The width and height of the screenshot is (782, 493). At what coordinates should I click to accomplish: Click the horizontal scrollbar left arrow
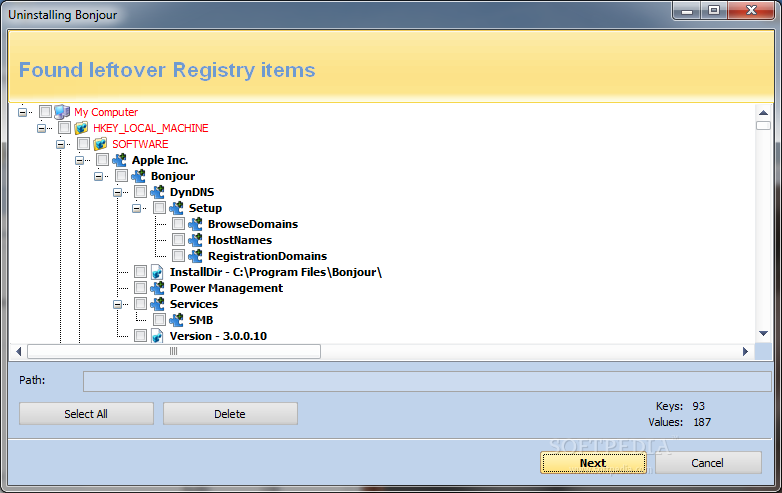[18, 351]
